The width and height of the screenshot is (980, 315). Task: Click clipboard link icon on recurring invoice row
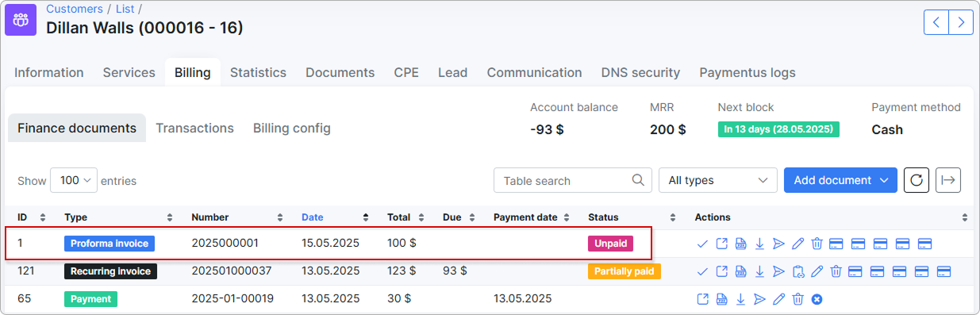[x=797, y=271]
